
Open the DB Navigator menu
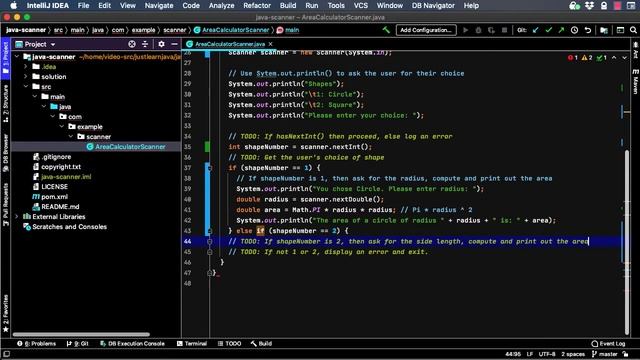tap(433, 6)
